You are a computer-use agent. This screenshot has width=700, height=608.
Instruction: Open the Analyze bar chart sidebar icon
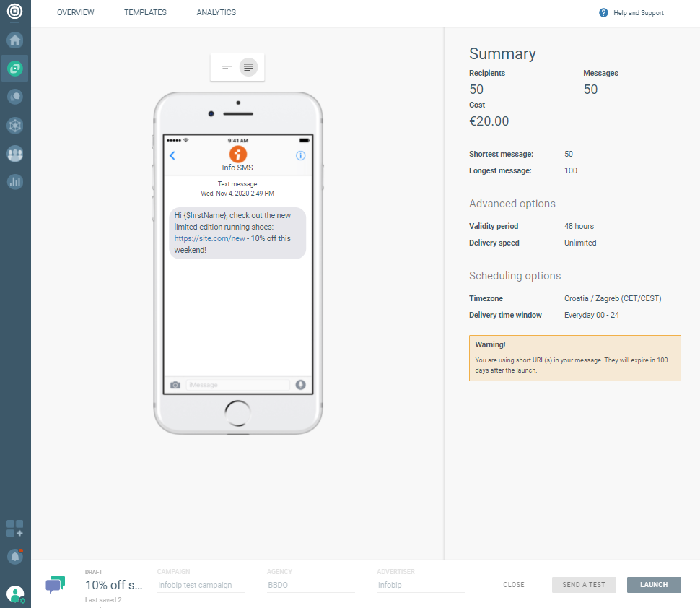[14, 182]
